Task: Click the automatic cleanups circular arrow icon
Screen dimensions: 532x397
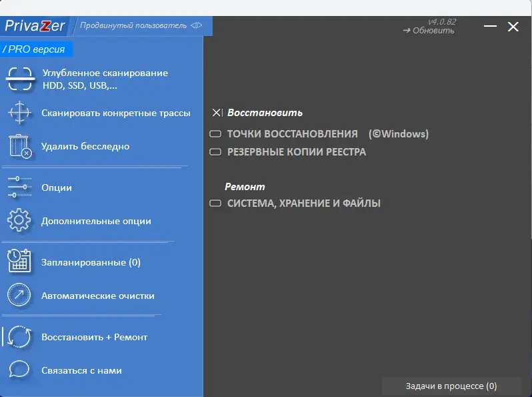Action: [x=19, y=295]
